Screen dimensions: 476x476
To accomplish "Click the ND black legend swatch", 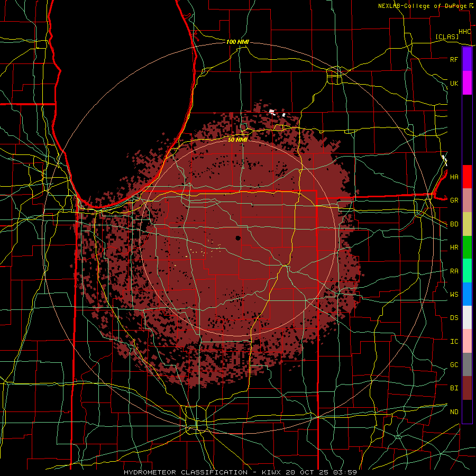I will coord(467,411).
